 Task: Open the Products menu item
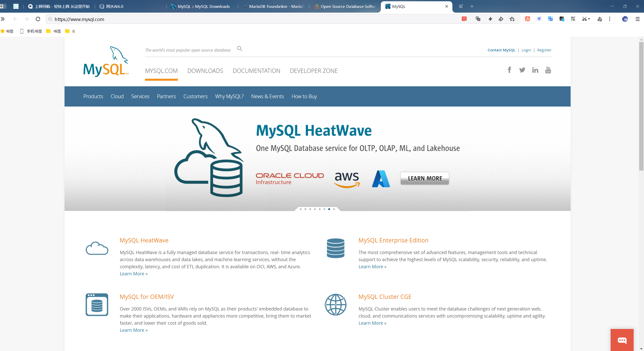point(93,96)
